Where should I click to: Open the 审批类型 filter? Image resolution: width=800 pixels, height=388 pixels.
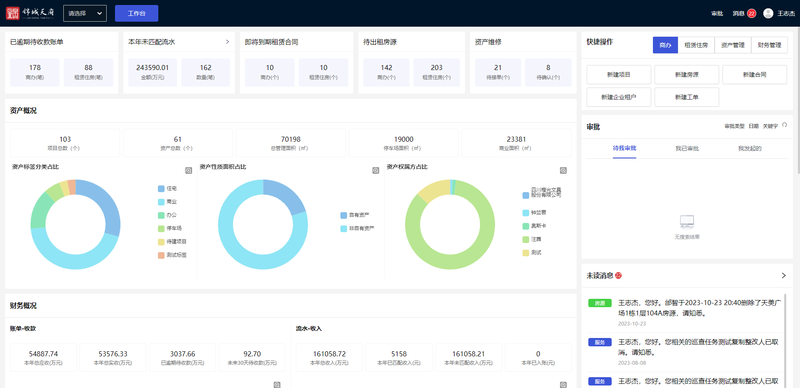[734, 126]
